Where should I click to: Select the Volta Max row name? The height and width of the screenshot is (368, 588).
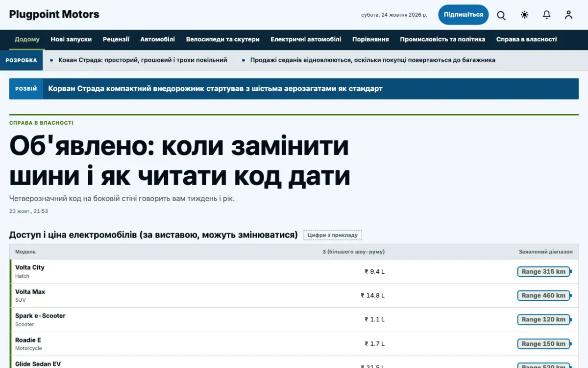click(30, 291)
